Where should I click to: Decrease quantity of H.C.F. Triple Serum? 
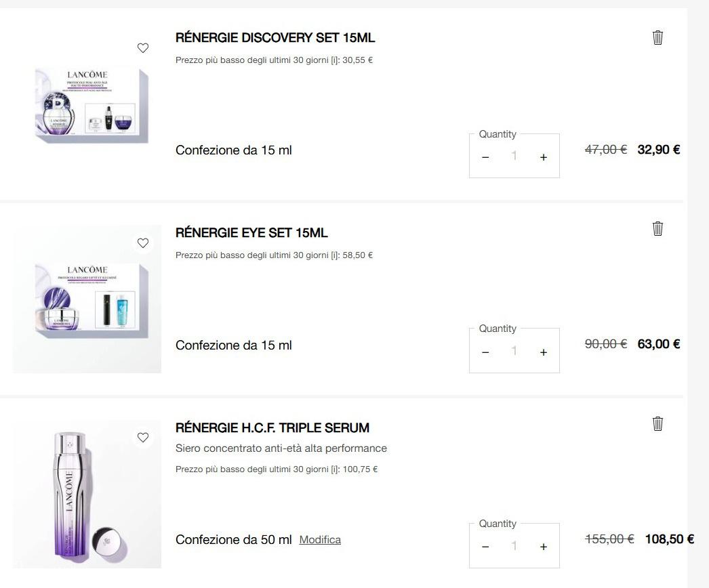485,547
